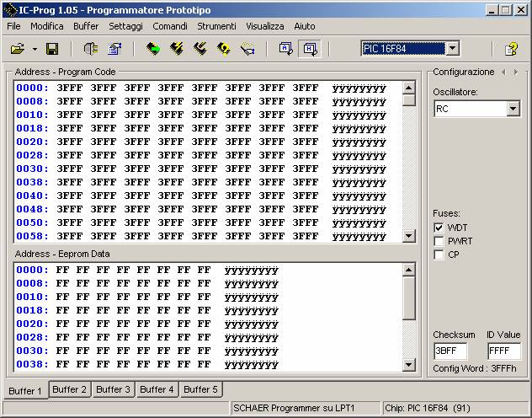Enable the PWRT fuse checkbox

pyautogui.click(x=439, y=241)
